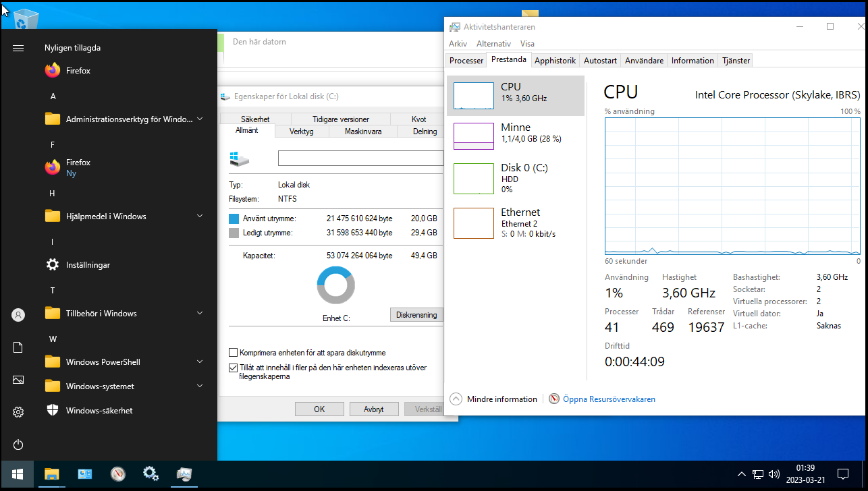Image resolution: width=868 pixels, height=491 pixels.
Task: Open the Verktyg tab in disk properties
Action: click(301, 132)
